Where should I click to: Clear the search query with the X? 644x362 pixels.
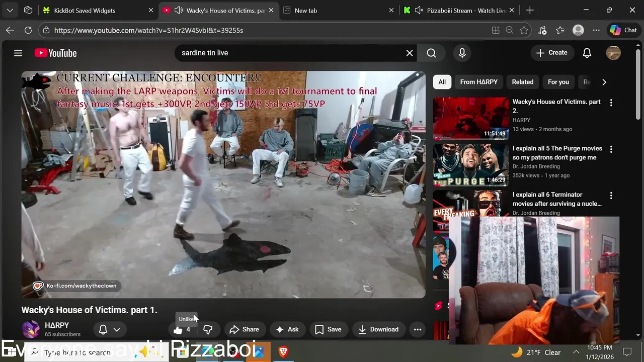tap(410, 53)
